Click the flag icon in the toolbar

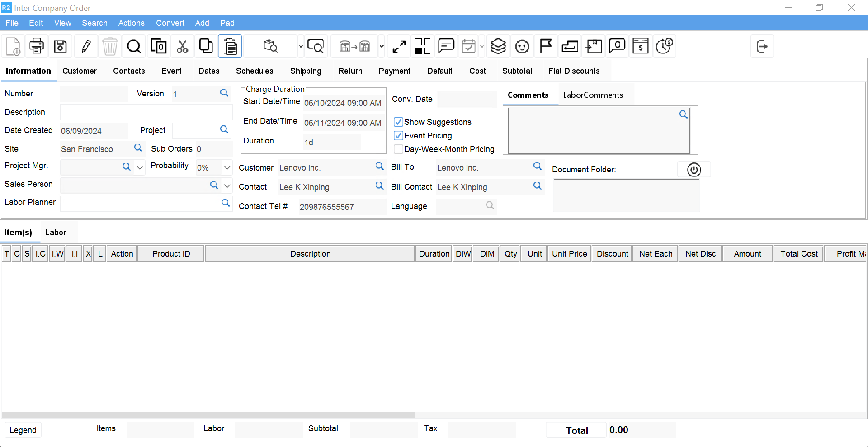coord(546,46)
